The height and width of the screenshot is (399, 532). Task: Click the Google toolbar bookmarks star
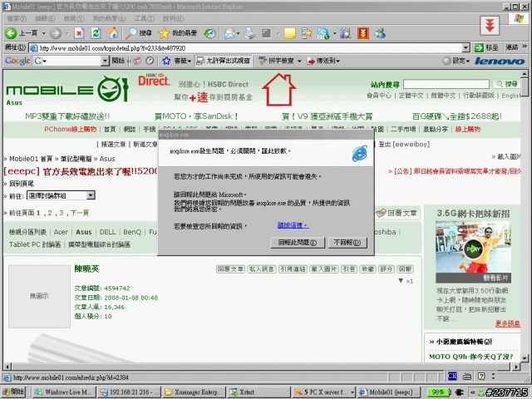point(166,61)
